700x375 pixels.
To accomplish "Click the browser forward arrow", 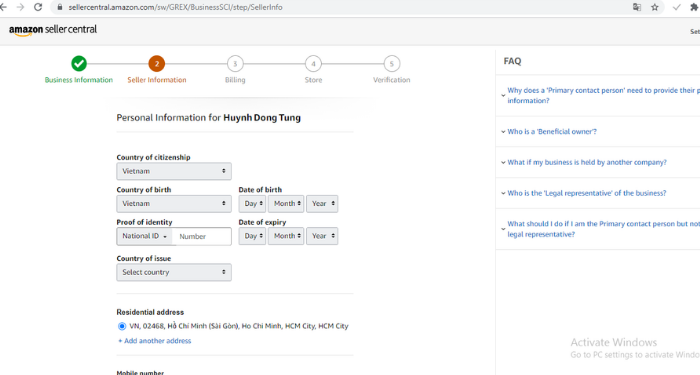I will pyautogui.click(x=20, y=7).
